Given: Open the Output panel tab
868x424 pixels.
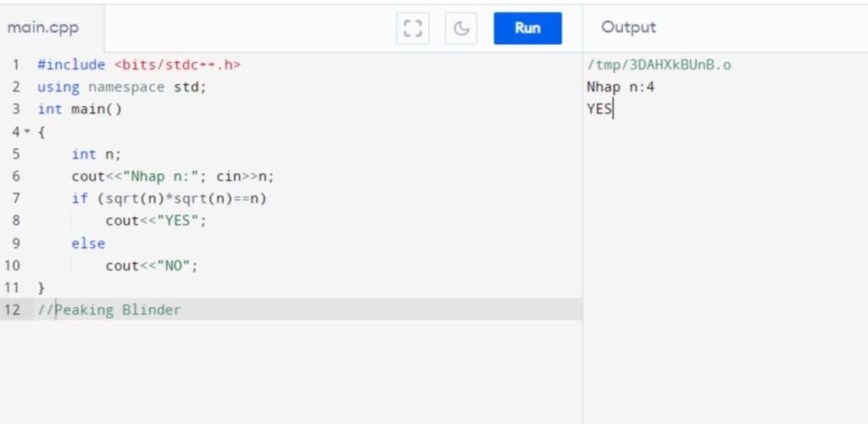Looking at the screenshot, I should [x=628, y=27].
